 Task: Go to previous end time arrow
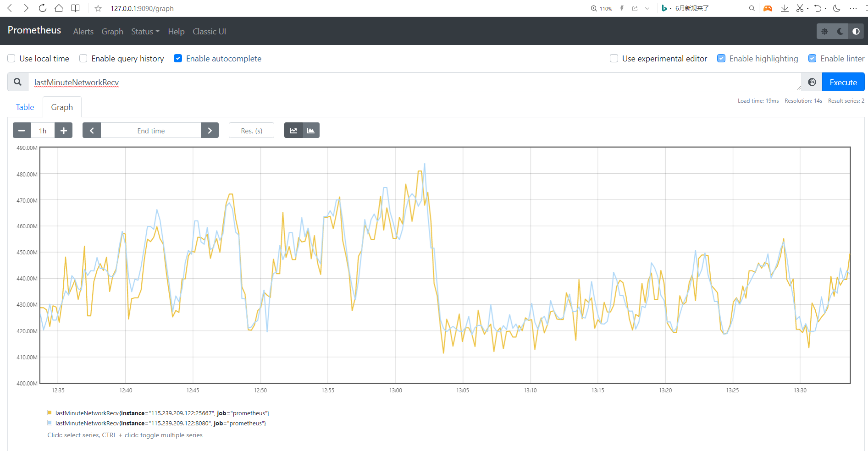(x=92, y=131)
